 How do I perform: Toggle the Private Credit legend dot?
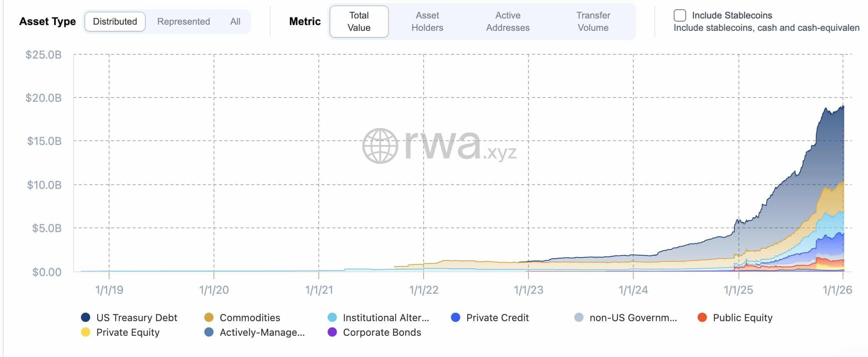coord(456,318)
